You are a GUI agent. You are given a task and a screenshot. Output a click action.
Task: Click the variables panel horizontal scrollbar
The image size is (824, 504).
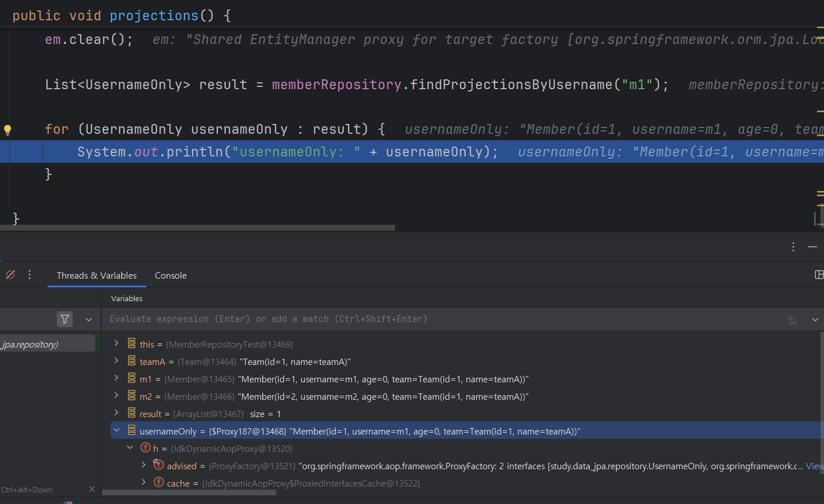pyautogui.click(x=189, y=492)
